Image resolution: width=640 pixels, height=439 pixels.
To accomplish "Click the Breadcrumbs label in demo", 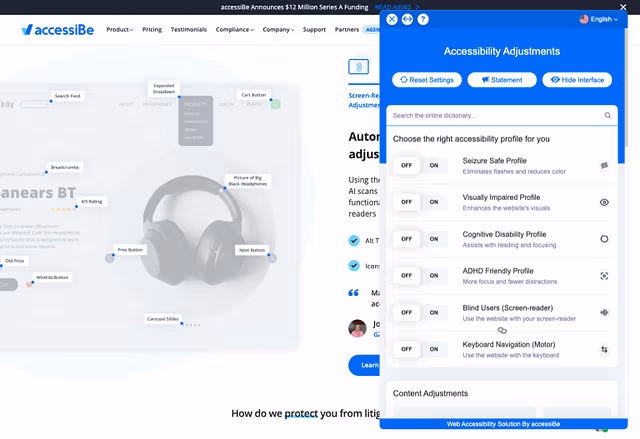I will point(64,167).
